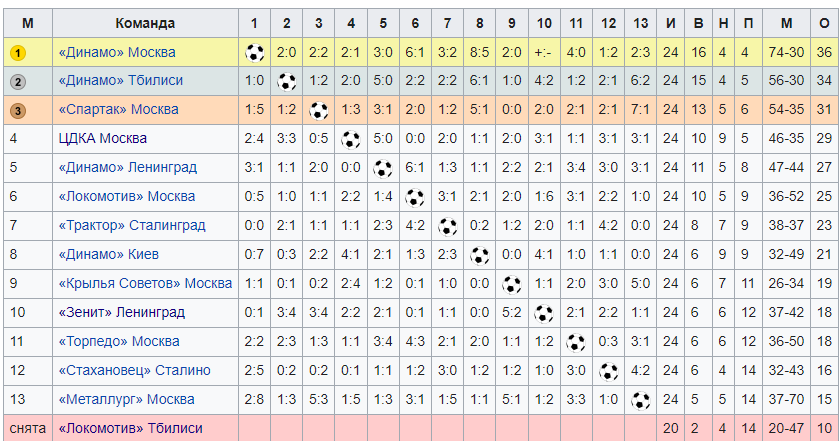Click the soccer ball in «Трактор» Сталинград row
The height and width of the screenshot is (441, 840).
447,226
